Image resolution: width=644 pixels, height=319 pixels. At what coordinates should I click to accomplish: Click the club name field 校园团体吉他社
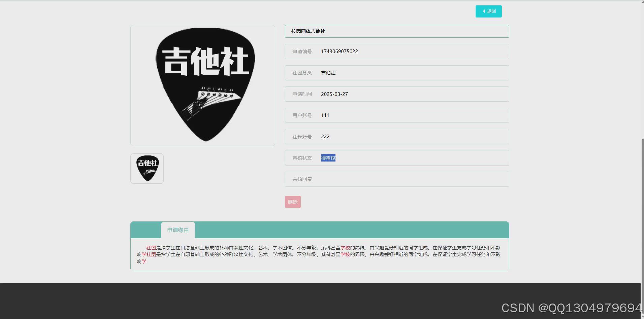(396, 31)
